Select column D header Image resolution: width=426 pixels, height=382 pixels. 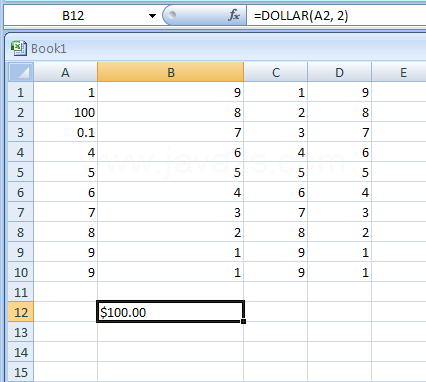click(x=339, y=72)
